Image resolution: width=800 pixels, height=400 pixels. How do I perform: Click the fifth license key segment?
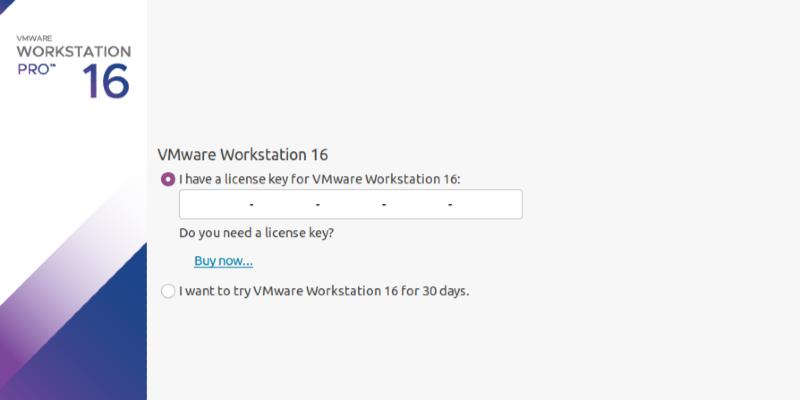click(486, 204)
